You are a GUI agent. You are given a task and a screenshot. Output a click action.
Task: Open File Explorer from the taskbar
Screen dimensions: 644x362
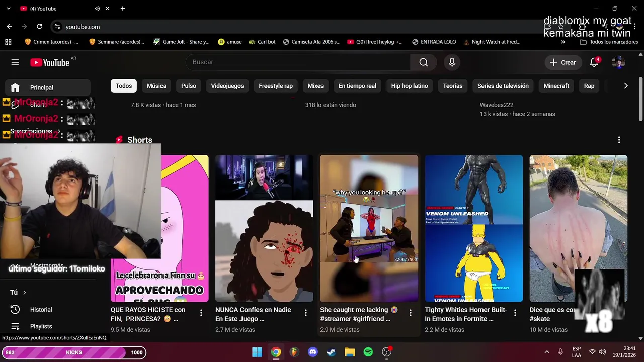pos(350,352)
